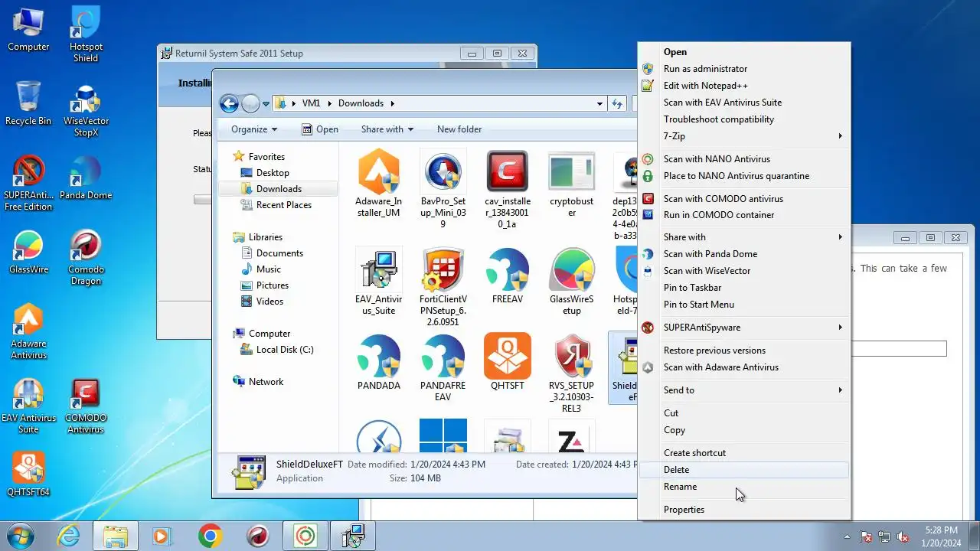Image resolution: width=980 pixels, height=551 pixels.
Task: Open the Organize dropdown menu
Action: [x=254, y=129]
